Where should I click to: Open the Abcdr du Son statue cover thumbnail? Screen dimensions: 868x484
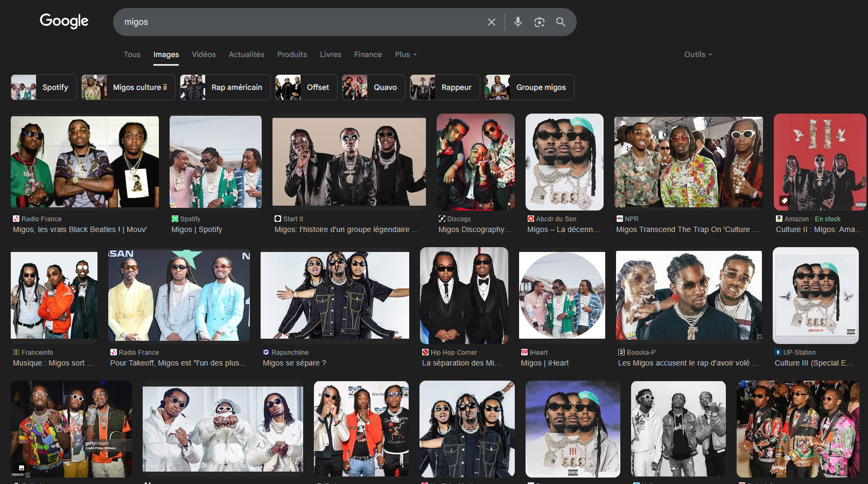pos(564,162)
